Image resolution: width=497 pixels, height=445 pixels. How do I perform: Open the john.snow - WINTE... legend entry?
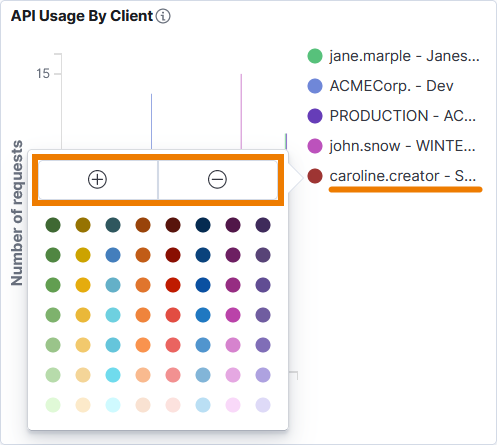(403, 146)
